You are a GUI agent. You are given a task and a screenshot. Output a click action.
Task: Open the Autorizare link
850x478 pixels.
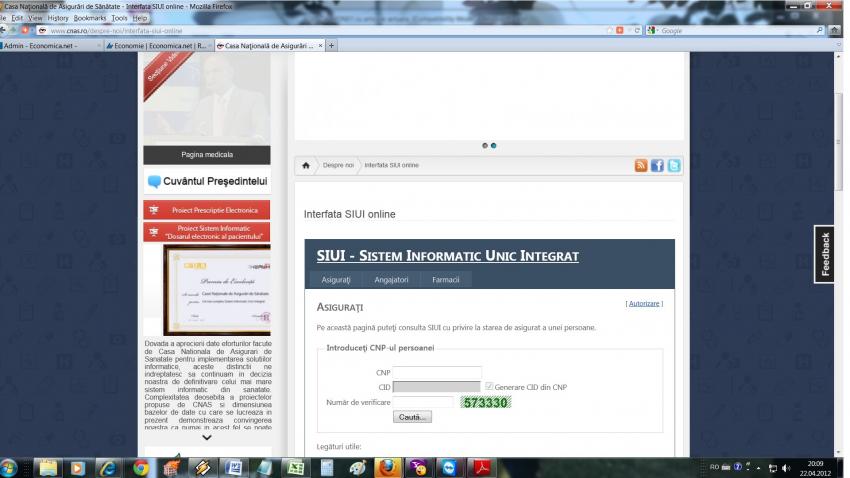pos(644,303)
